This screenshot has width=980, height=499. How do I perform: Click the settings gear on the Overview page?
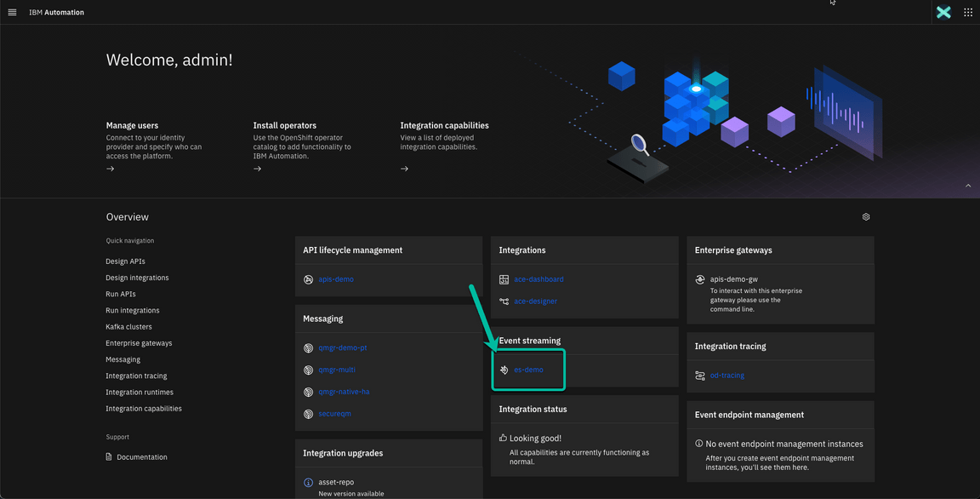coord(865,217)
